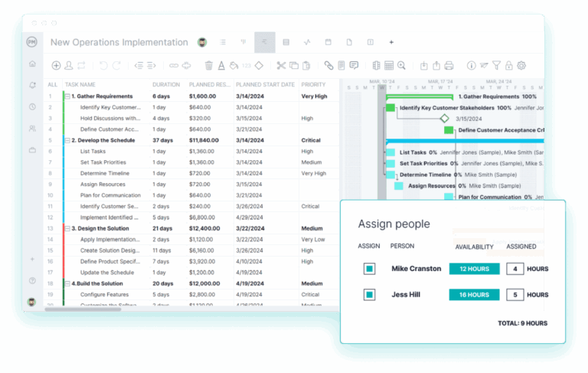588x373 pixels.
Task: Click the briefcase portfolio sidebar icon
Action: 32,150
